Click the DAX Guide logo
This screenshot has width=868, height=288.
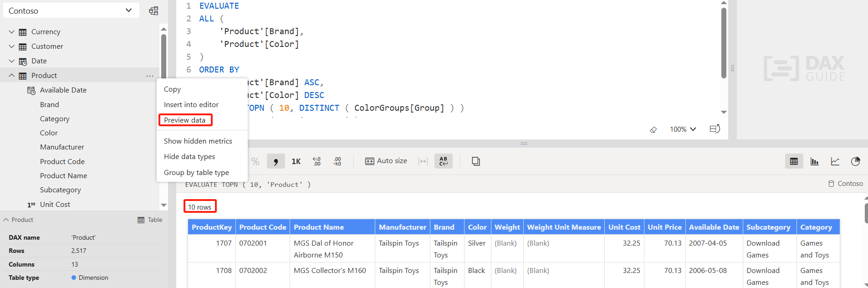[804, 68]
